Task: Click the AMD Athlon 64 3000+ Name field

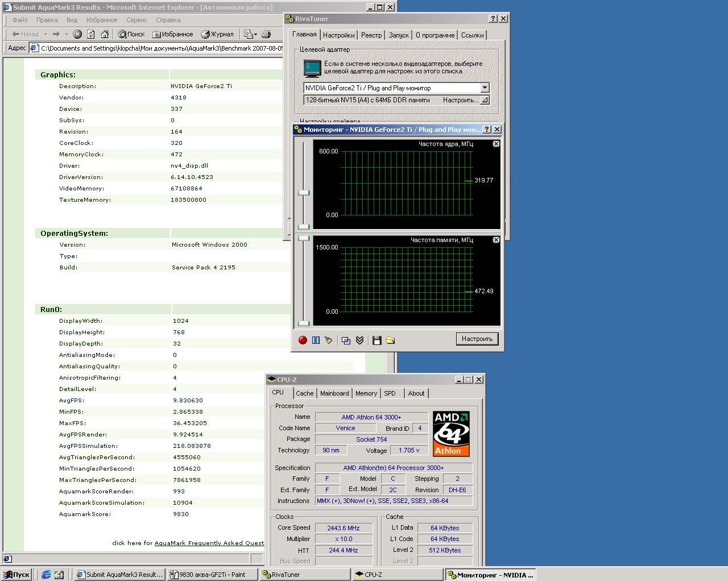Action: (371, 417)
